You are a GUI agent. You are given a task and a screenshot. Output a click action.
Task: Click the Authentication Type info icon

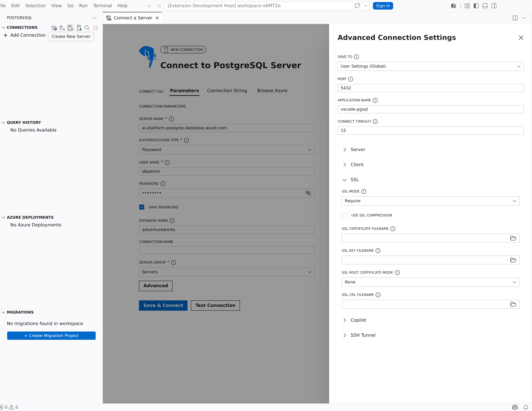187,140
